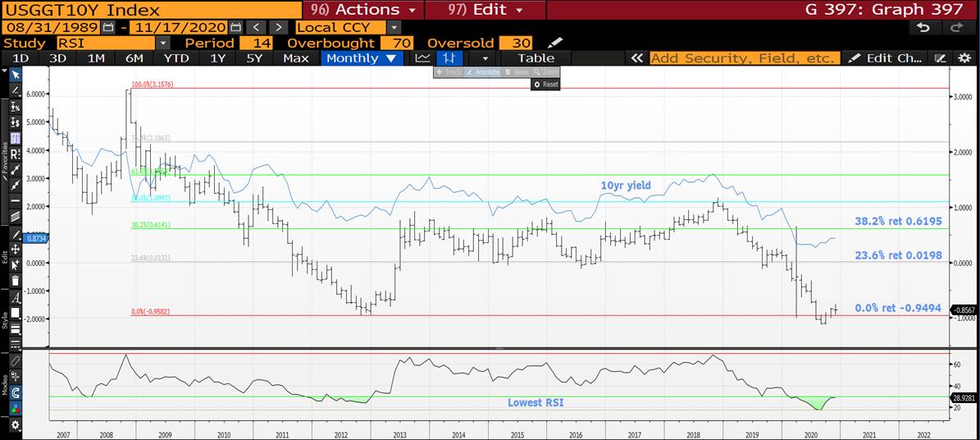980x440 pixels.
Task: Select the YTD range tab
Action: coord(175,58)
